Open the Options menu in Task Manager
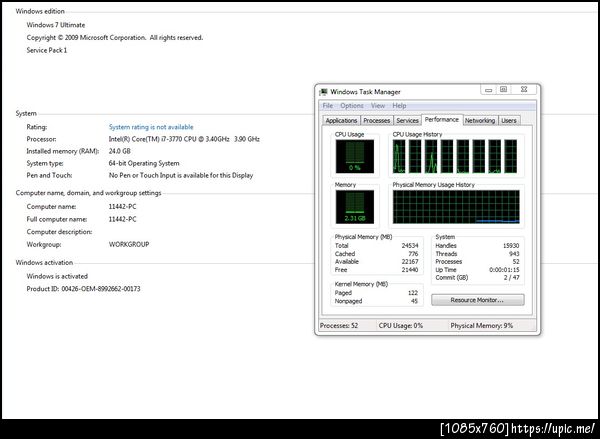Screen dimensions: 600x439 (352, 106)
